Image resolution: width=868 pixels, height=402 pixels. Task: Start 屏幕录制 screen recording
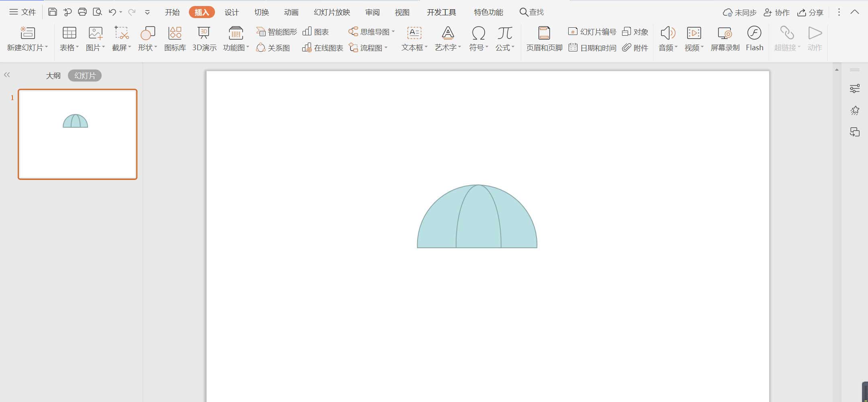coord(724,38)
